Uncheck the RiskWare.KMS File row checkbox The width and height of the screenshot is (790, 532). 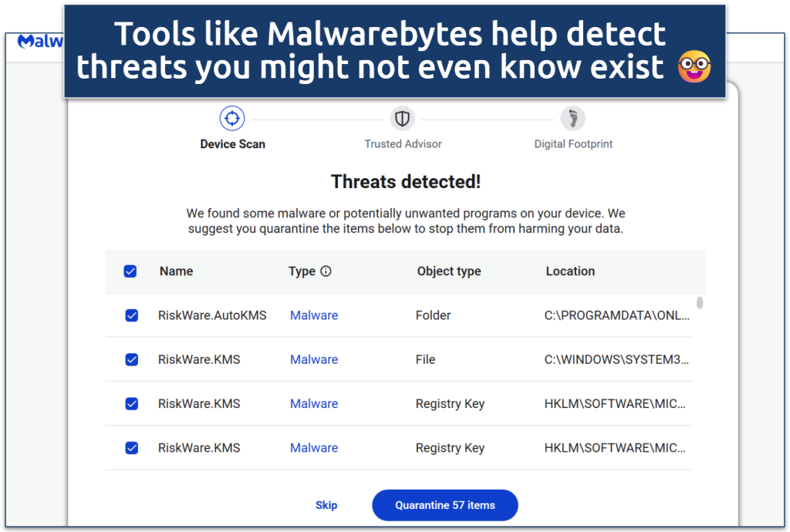132,359
